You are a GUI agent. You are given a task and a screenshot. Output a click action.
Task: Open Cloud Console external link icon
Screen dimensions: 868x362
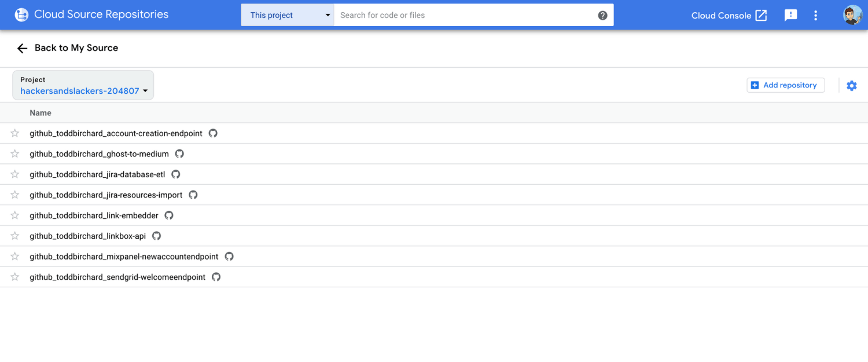click(762, 16)
